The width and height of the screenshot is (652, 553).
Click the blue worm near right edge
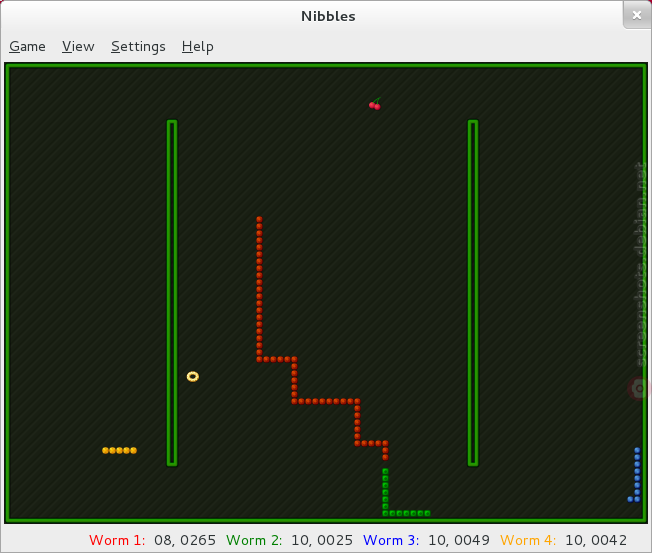click(x=637, y=474)
